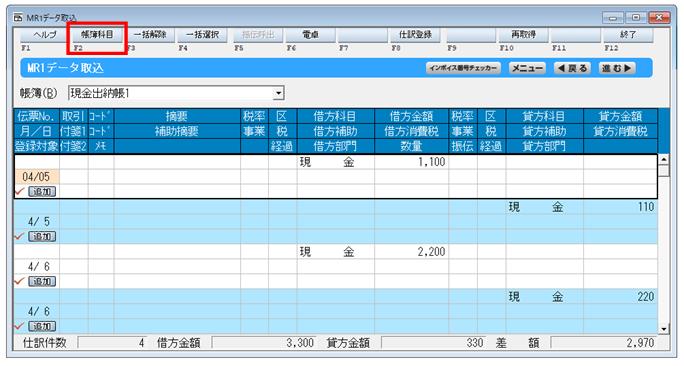Toggle the red checkmark on the 04/05 entry
This screenshot has width=684, height=366.
(x=19, y=192)
